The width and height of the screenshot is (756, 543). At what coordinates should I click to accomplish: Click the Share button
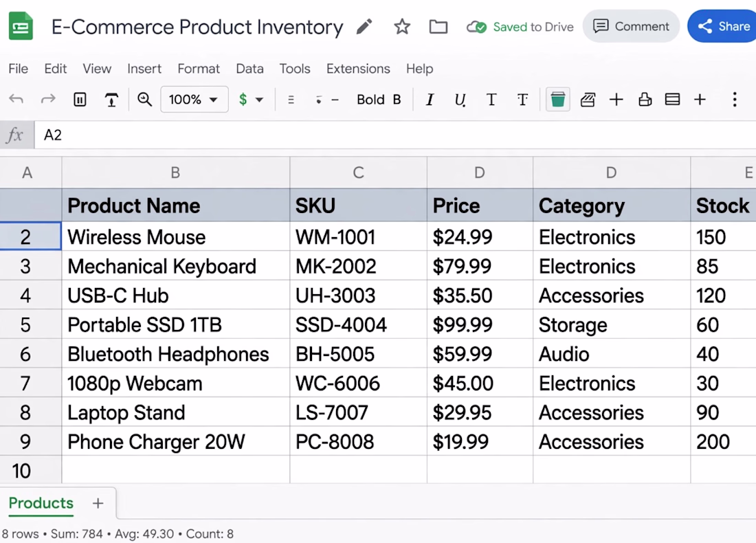click(722, 26)
